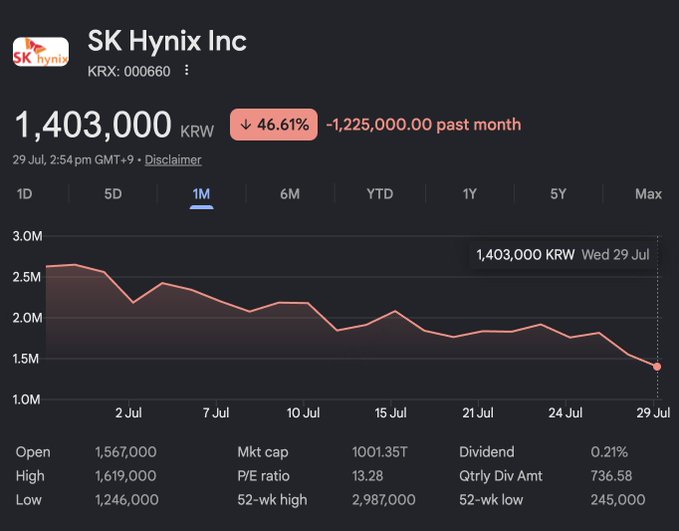Switch chart to 6M range
Viewport: 679px width, 531px height.
(x=290, y=194)
